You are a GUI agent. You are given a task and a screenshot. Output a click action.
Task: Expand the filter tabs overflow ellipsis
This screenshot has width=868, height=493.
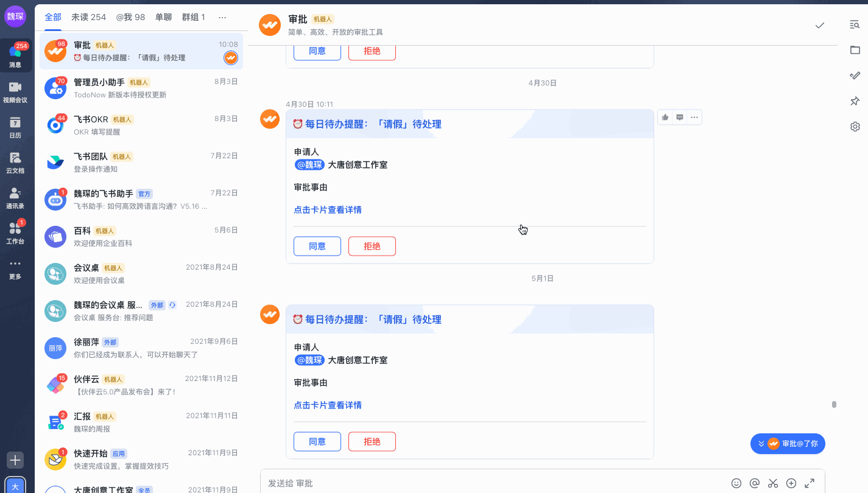pos(222,17)
